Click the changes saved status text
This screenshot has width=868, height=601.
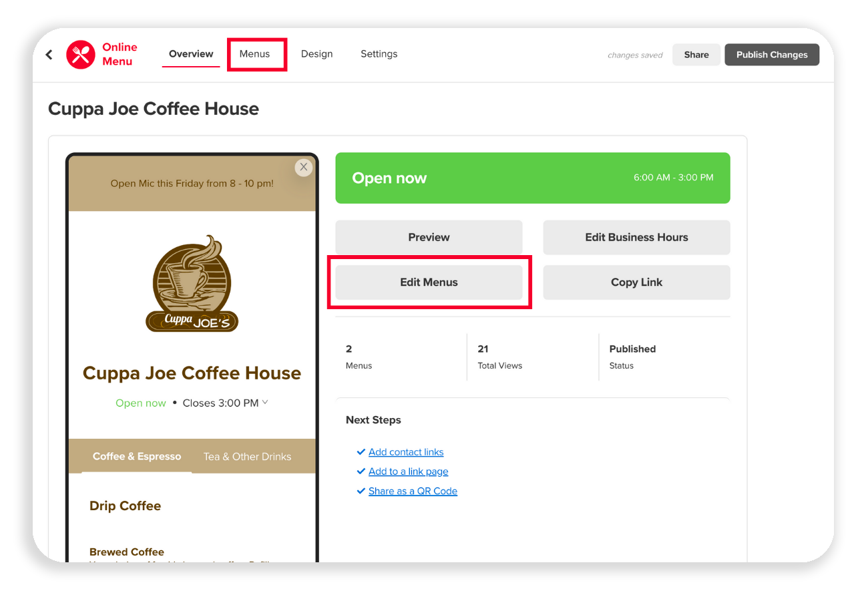(x=635, y=55)
